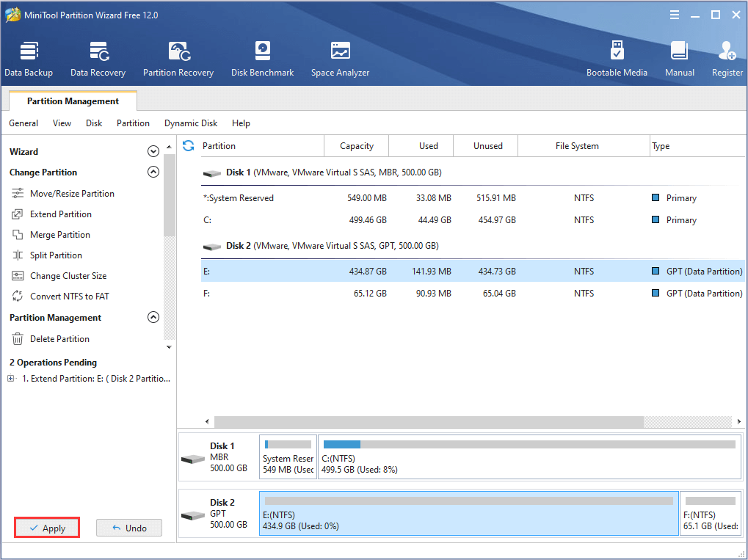Click left arrow of horizontal scrollbar
This screenshot has width=748, height=560.
point(207,421)
